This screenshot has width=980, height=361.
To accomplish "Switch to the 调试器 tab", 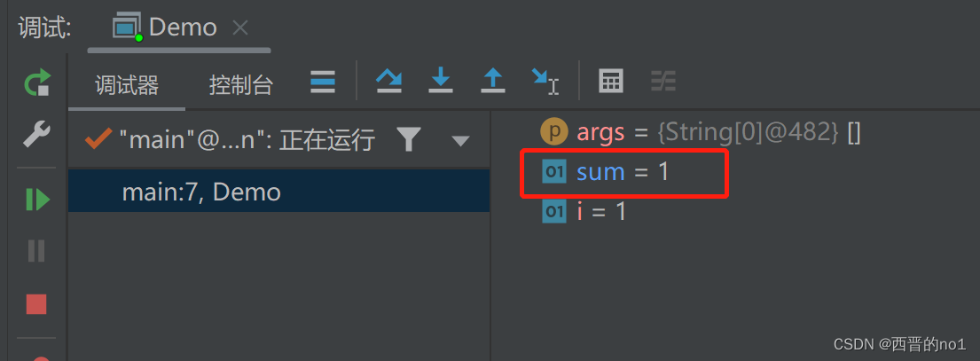I will point(127,85).
